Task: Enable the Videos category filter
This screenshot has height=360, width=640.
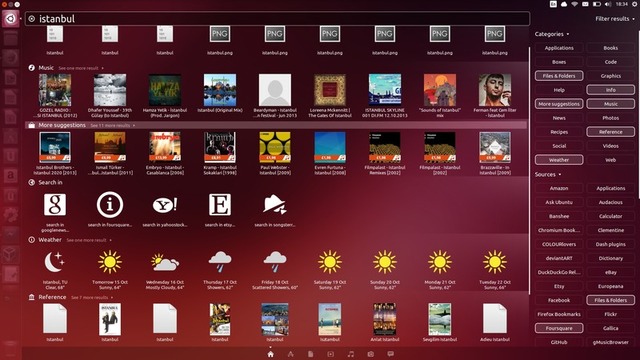Action: point(611,146)
